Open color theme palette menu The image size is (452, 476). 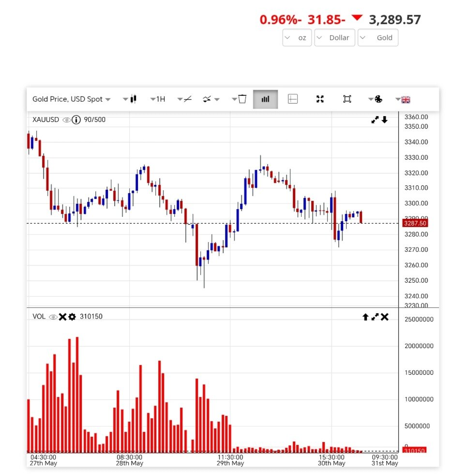tap(376, 99)
